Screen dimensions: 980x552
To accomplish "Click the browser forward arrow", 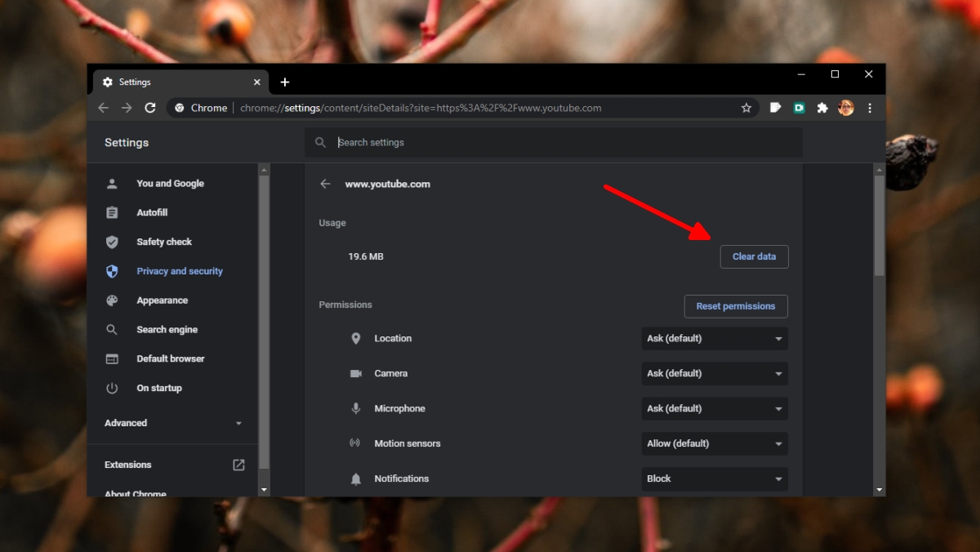I will (x=127, y=108).
